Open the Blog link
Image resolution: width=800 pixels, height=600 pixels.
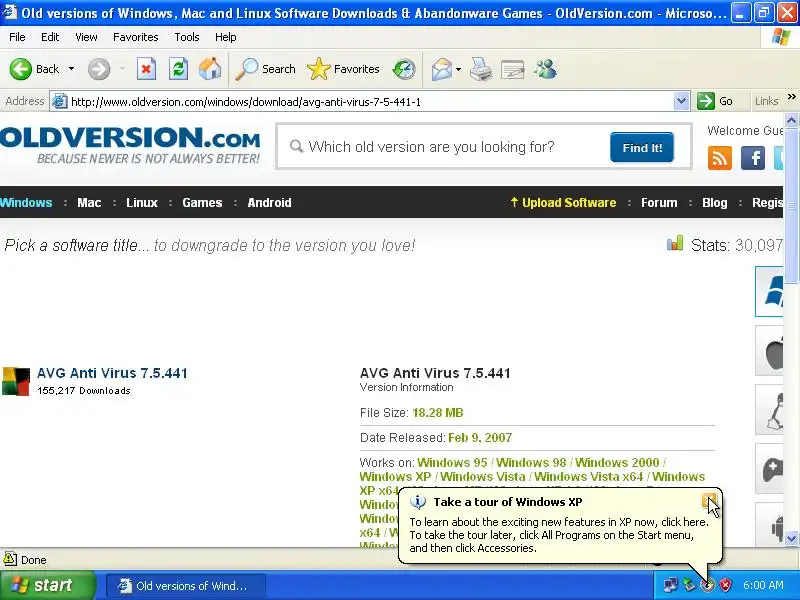point(714,203)
